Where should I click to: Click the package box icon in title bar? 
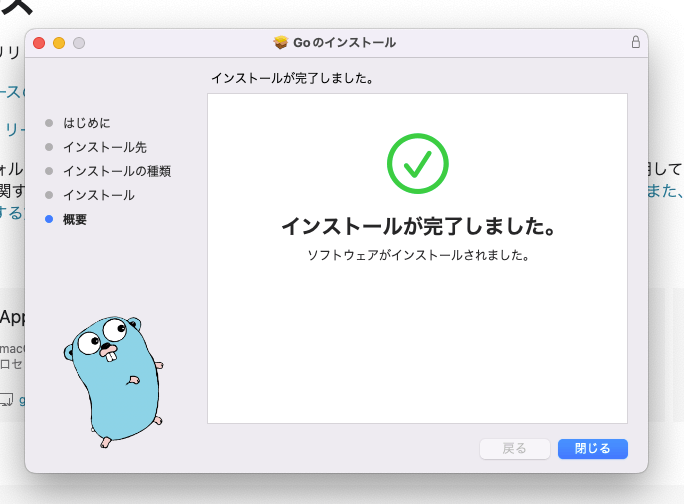[281, 43]
